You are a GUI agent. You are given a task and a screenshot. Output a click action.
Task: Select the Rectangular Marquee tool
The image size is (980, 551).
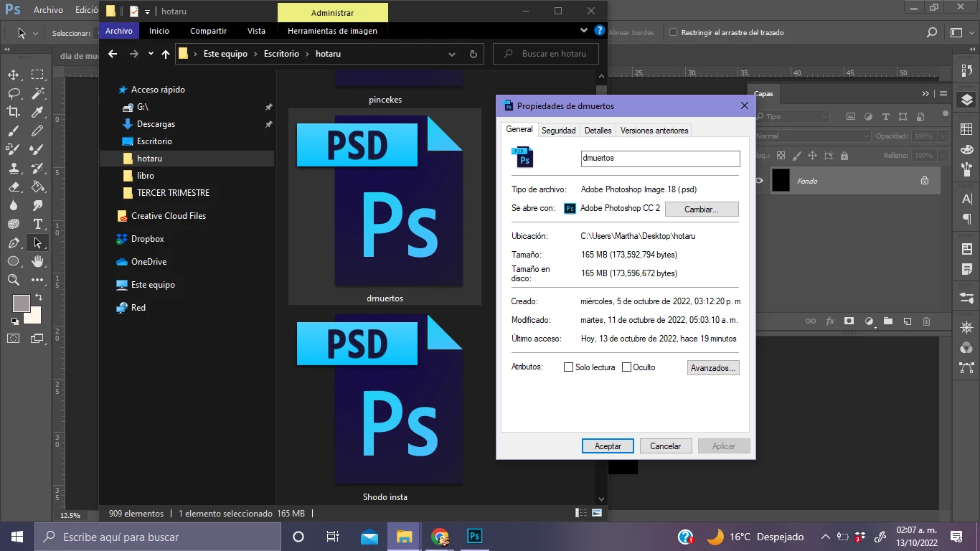pos(37,75)
